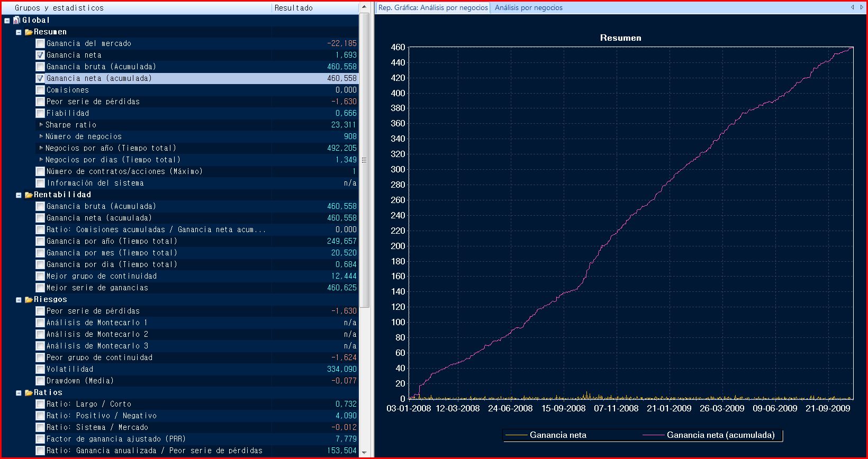Click the tab scroll right arrow
868x459 pixels.
861,7
